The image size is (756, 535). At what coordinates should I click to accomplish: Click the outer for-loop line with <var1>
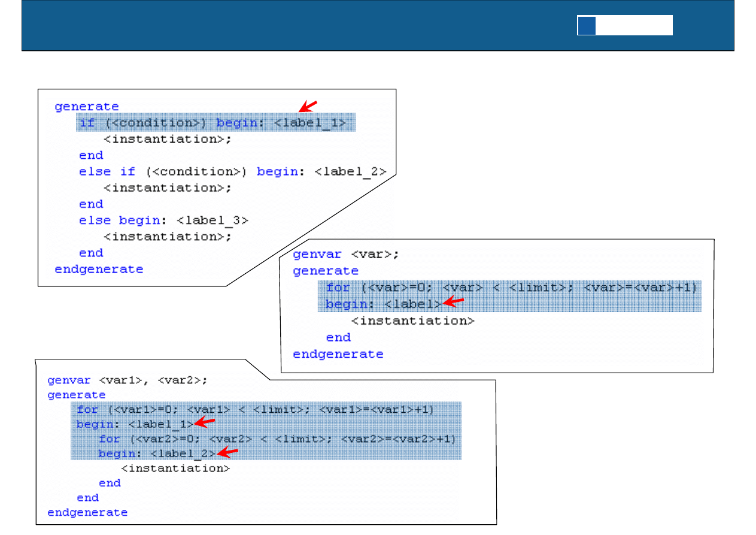[x=255, y=410]
